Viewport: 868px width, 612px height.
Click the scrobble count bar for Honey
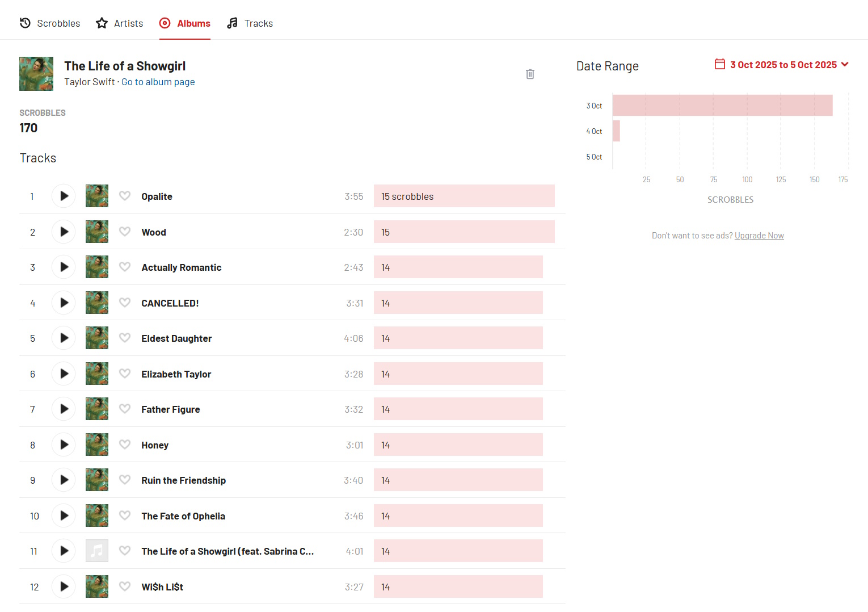pyautogui.click(x=458, y=445)
